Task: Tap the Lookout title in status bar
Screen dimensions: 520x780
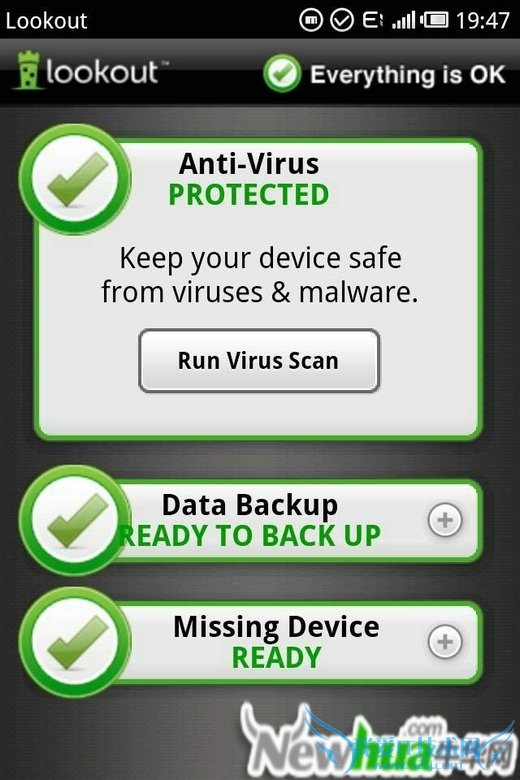Action: pos(46,21)
